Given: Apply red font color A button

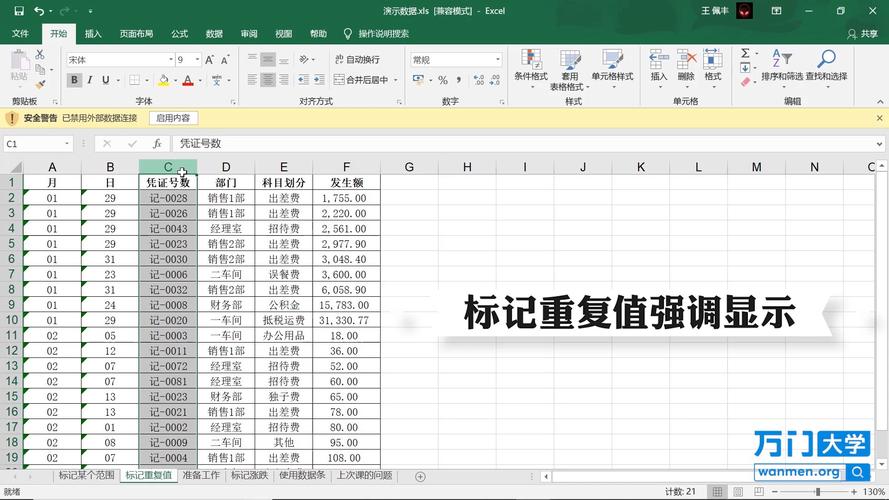Looking at the screenshot, I should (x=188, y=80).
